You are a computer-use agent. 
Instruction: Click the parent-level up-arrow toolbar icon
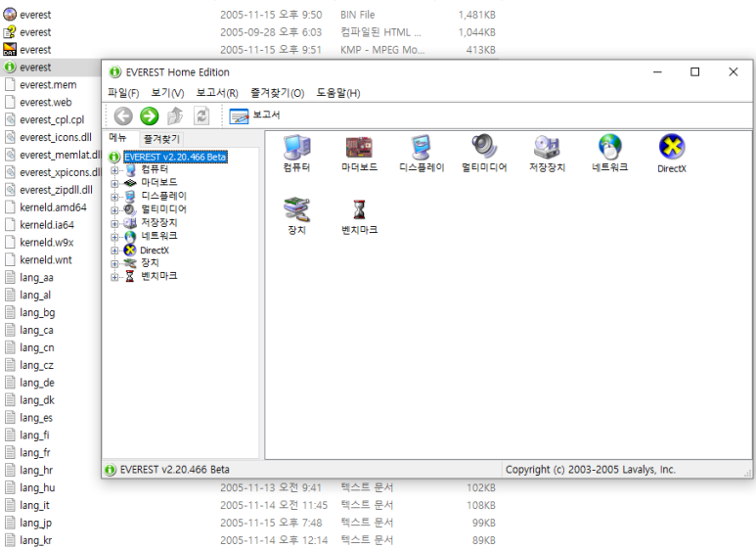click(x=175, y=116)
